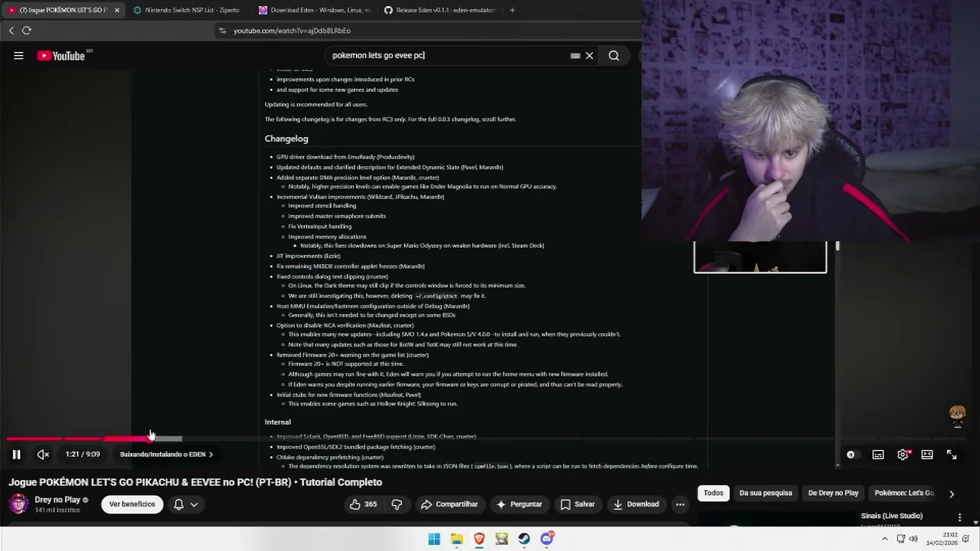Turn on subtitles/captions in player
Screen dimensions: 980x551
[x=878, y=455]
